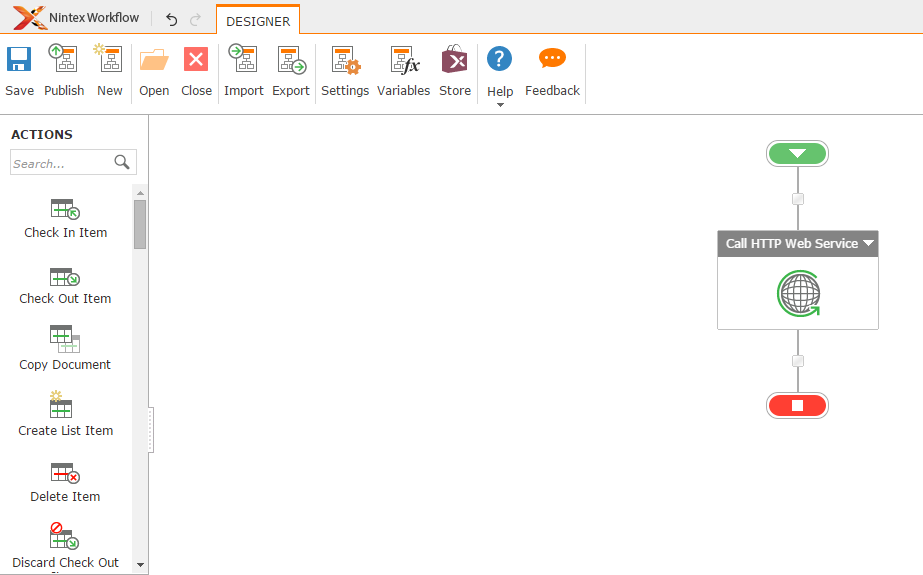Click the actions list scrollbar thumb
Viewport: 923px width, 575px height.
click(x=140, y=224)
